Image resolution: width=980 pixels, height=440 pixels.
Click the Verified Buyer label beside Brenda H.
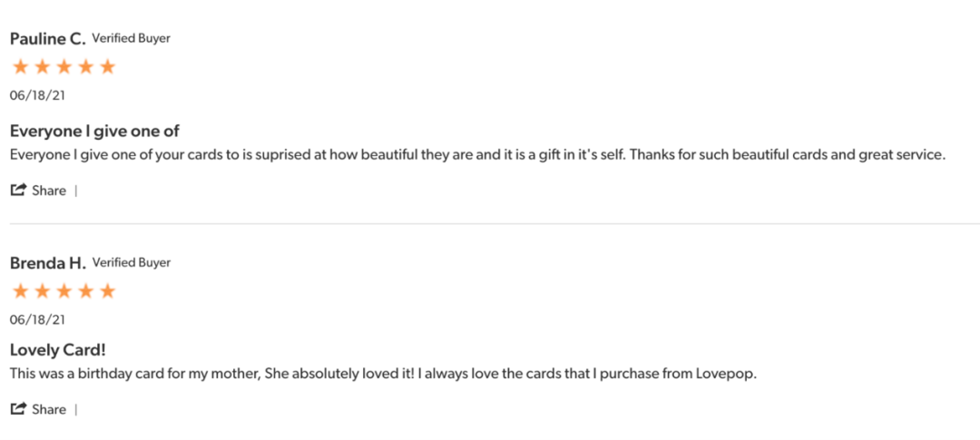pos(132,262)
